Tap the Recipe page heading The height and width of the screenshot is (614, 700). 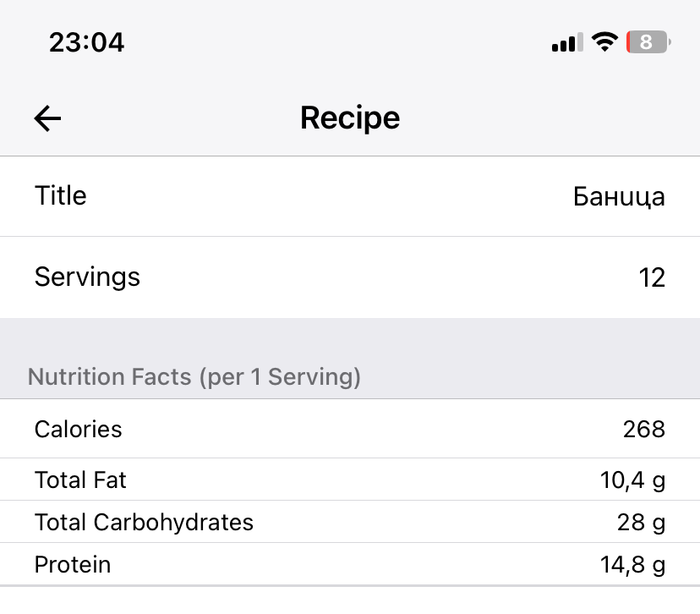pyautogui.click(x=350, y=118)
